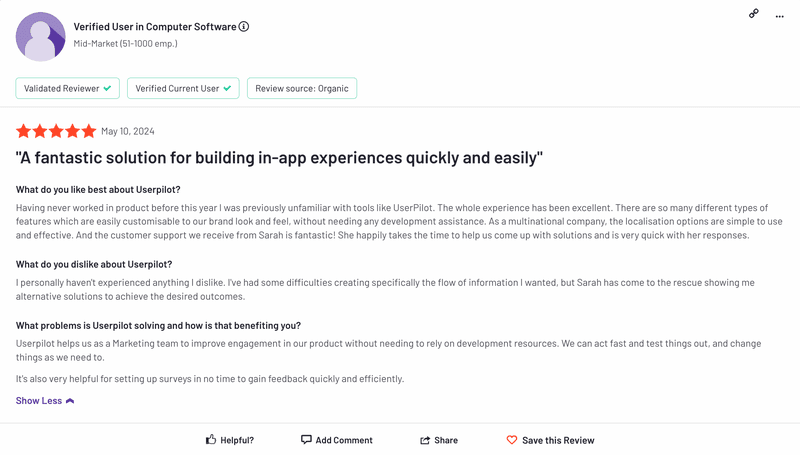Click "What problems is Userpilot solving" heading
Image resolution: width=800 pixels, height=455 pixels.
click(158, 325)
